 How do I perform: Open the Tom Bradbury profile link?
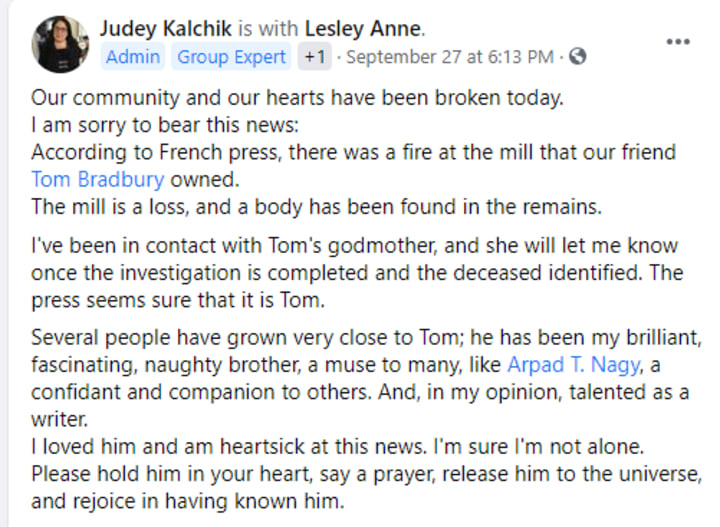point(97,179)
